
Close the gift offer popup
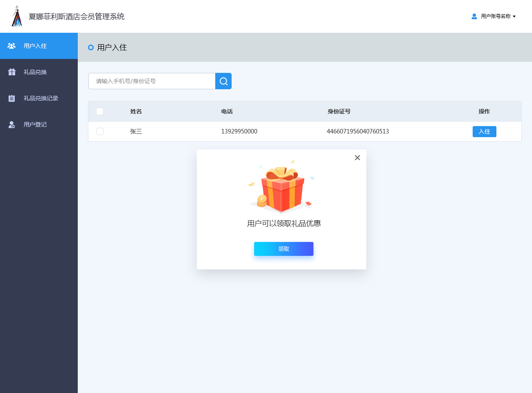357,158
